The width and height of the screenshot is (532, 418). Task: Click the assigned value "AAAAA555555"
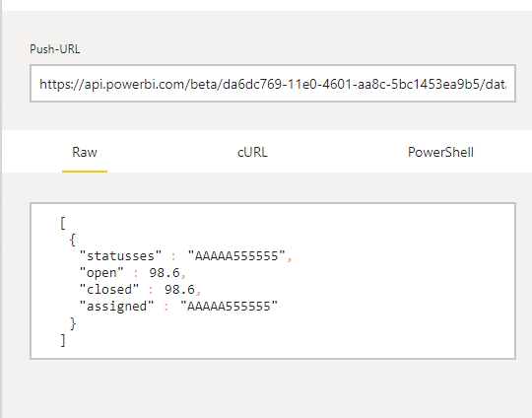click(229, 306)
